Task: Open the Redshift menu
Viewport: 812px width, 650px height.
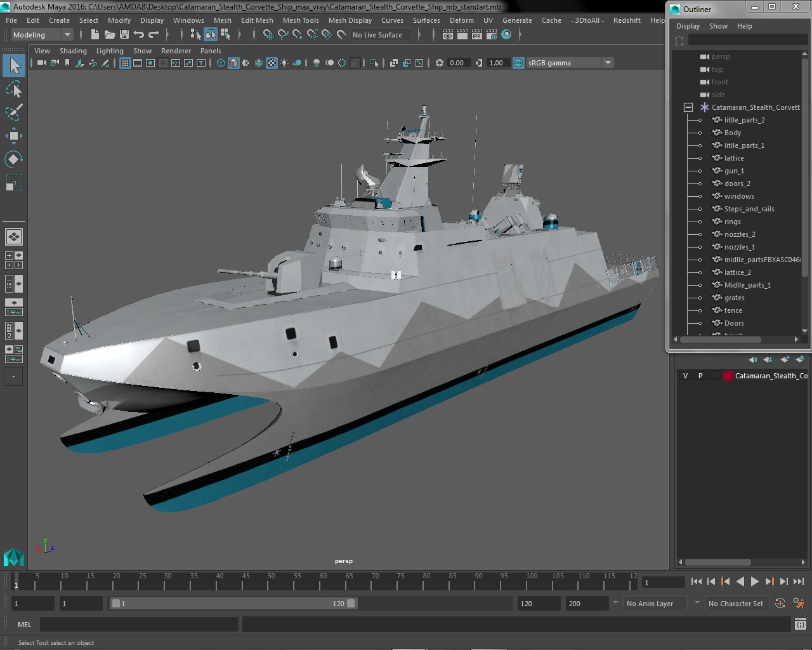Action: (627, 20)
